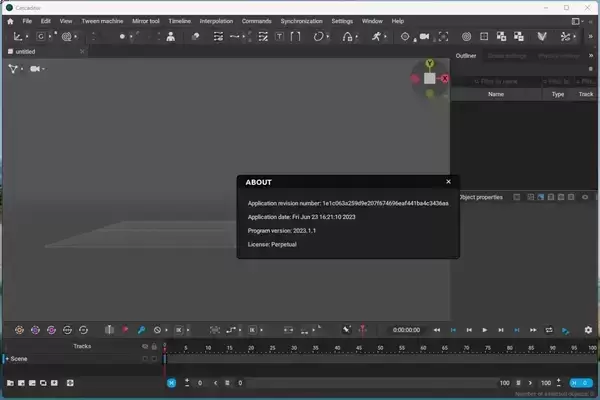
Task: Click frame 50 on the timeline ruler
Action: [378, 348]
